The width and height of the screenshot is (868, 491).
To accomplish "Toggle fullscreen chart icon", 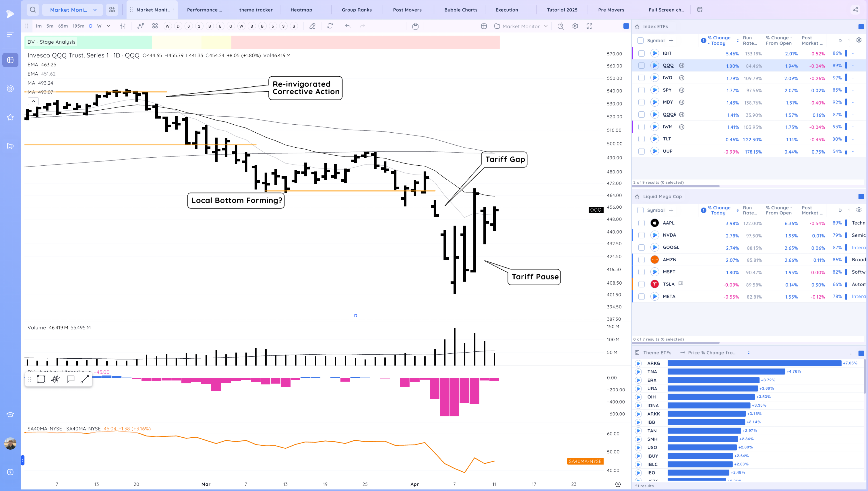I will (589, 26).
